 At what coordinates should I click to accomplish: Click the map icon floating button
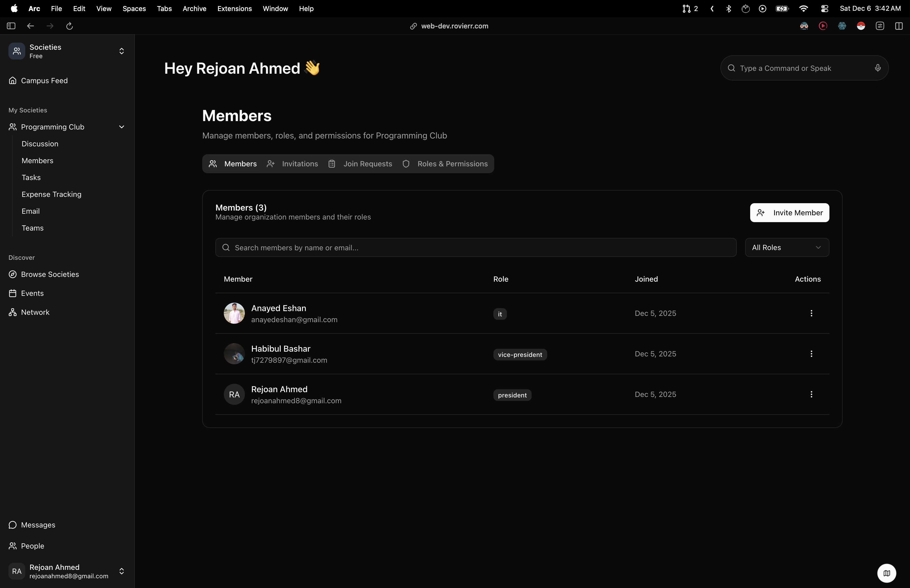click(886, 573)
